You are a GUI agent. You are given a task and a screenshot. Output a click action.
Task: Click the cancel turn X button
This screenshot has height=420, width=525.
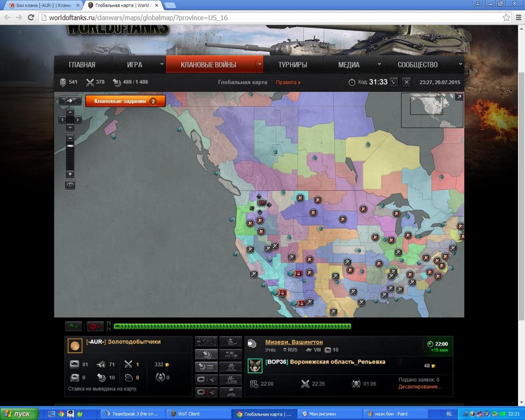coord(406,82)
